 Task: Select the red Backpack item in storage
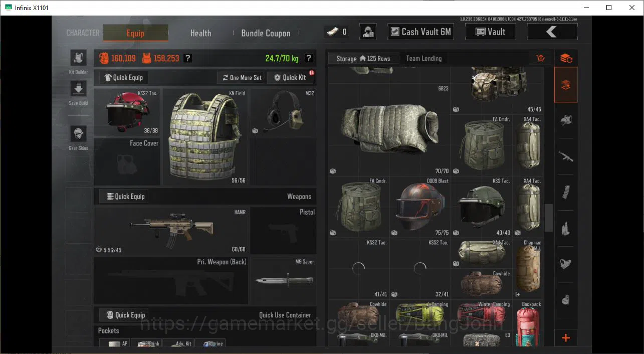click(x=528, y=323)
